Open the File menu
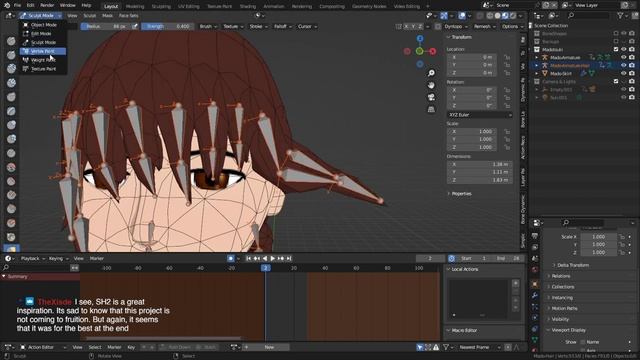Image resolution: width=640 pixels, height=360 pixels. click(17, 5)
